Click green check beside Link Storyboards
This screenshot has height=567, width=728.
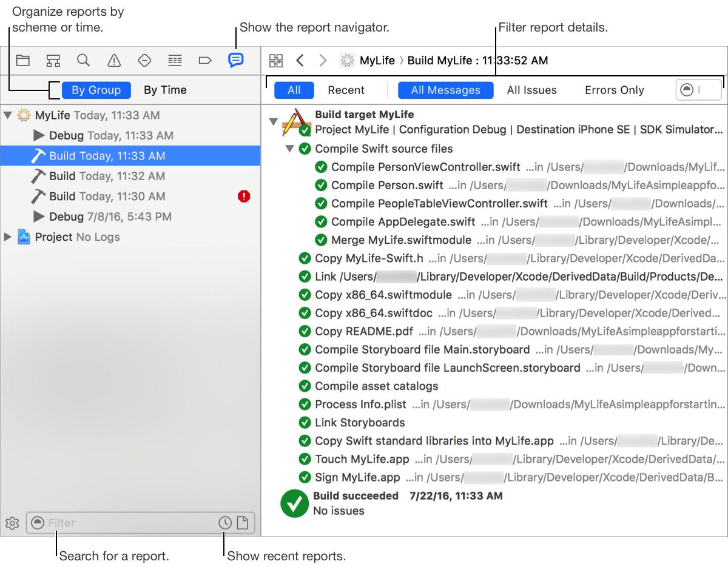coord(305,423)
